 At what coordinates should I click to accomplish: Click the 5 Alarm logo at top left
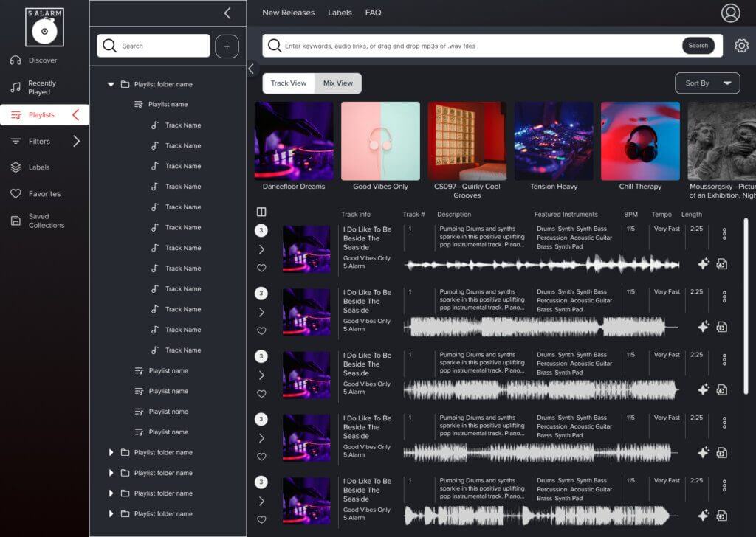(x=46, y=27)
